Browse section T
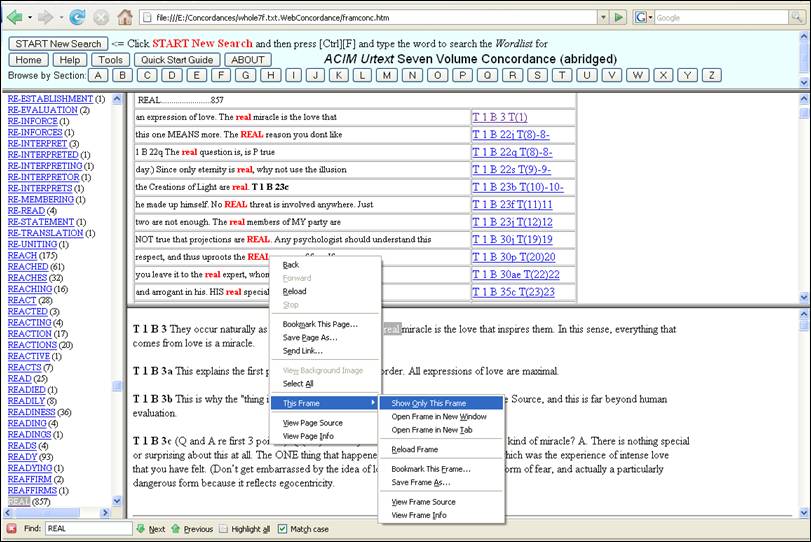This screenshot has height=542, width=811. (x=562, y=76)
